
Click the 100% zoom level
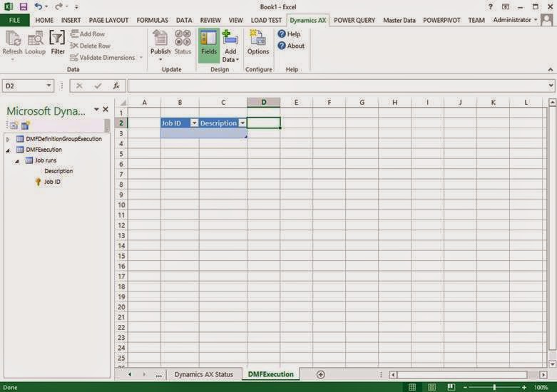[x=541, y=388]
